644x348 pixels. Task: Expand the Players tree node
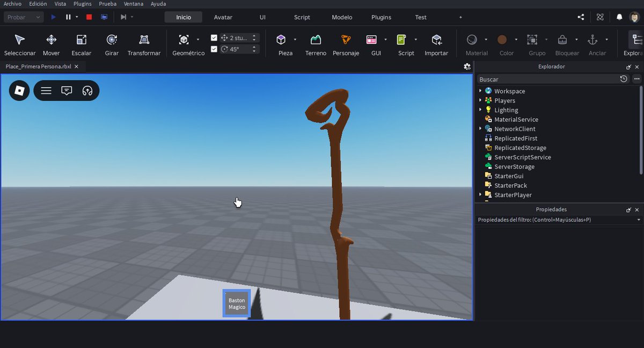click(480, 100)
